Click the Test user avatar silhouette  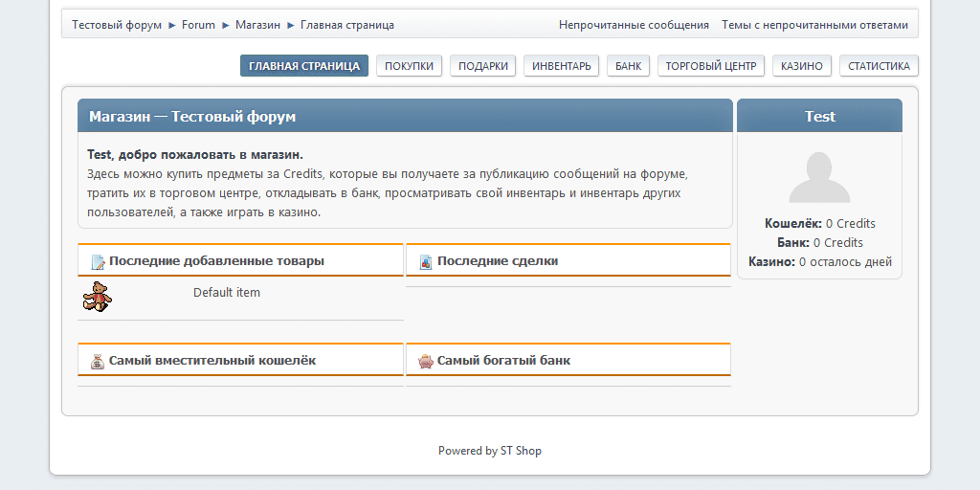[819, 177]
